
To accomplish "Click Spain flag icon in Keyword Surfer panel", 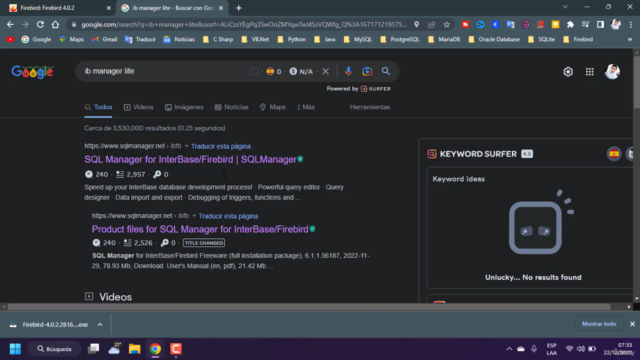I will click(x=613, y=154).
